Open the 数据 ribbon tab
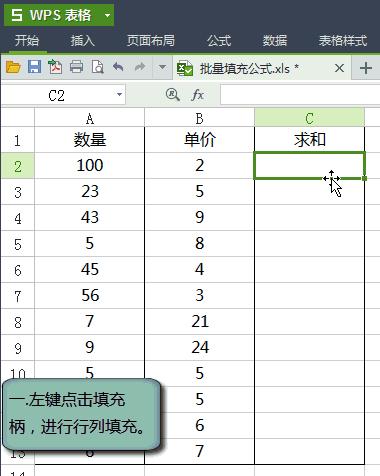 tap(275, 41)
